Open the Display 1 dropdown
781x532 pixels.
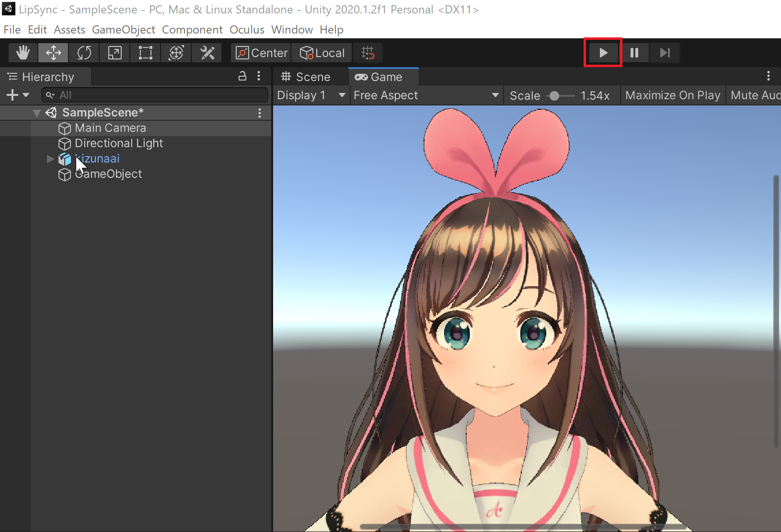click(x=310, y=95)
